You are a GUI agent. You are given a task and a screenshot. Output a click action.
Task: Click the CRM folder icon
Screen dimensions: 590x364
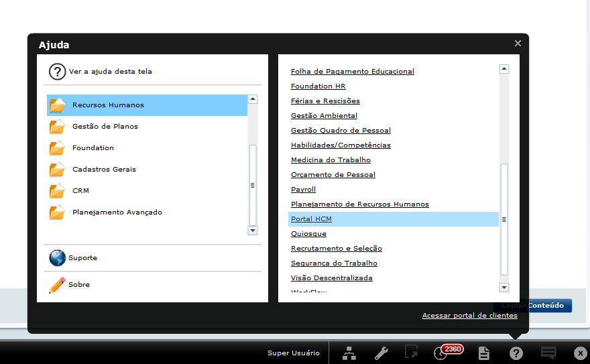coord(57,191)
